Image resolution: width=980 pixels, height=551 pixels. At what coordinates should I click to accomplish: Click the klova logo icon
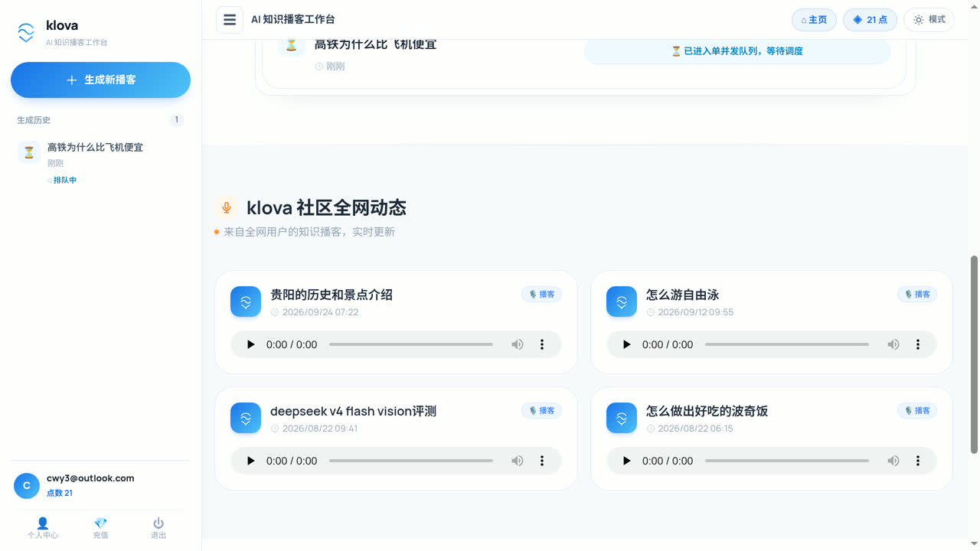click(26, 32)
